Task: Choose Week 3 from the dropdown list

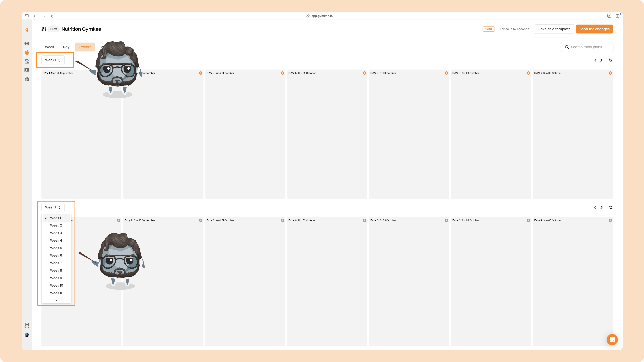Action: click(x=56, y=233)
